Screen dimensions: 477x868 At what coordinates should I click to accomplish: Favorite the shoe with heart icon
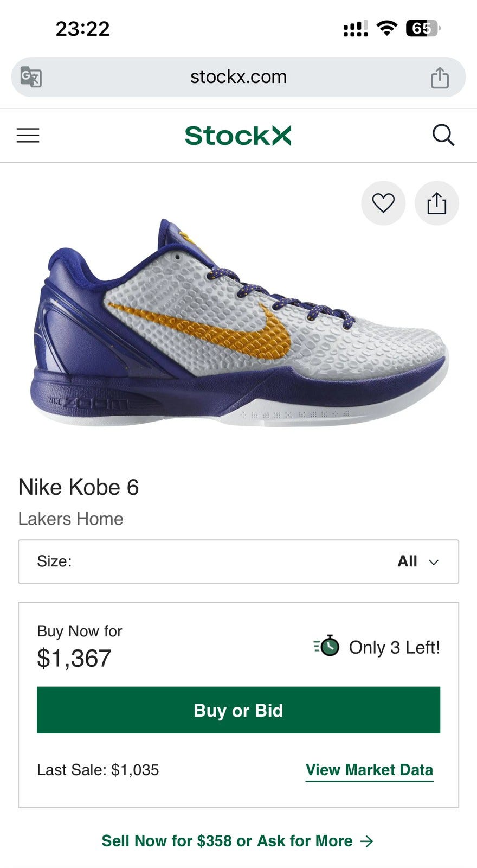coord(383,203)
